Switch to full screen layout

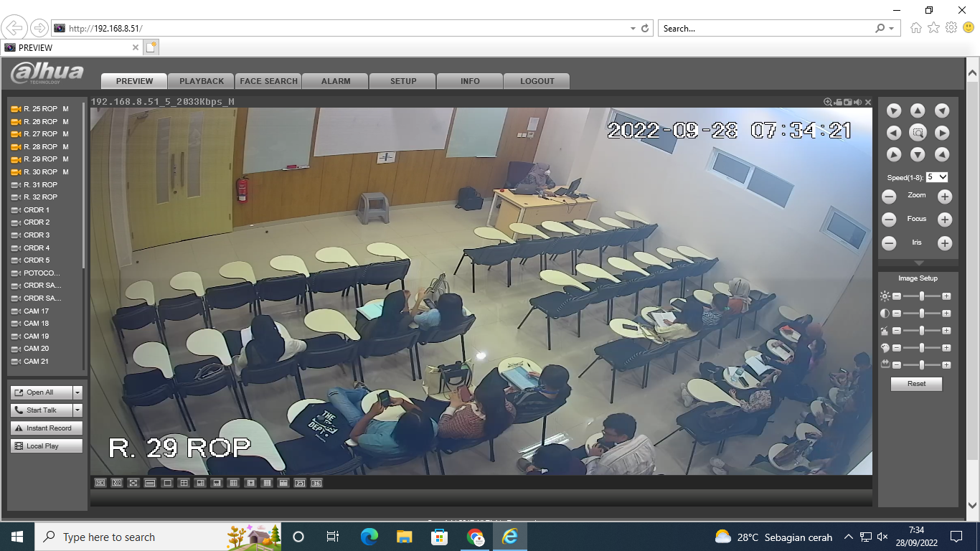click(133, 483)
